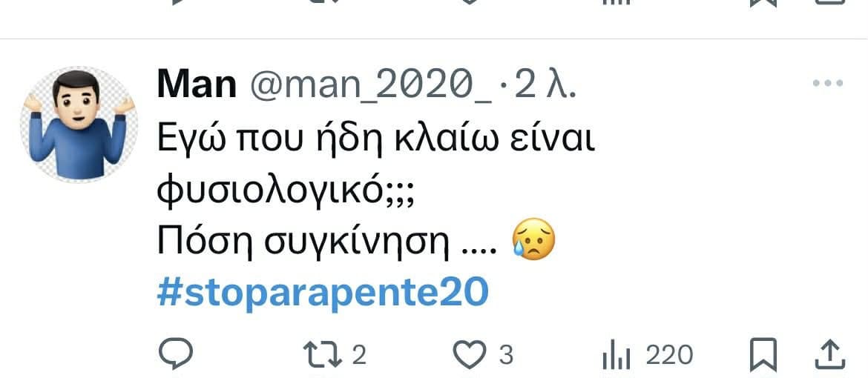Reply to Man's tweet using the speech bubble icon

[x=176, y=354]
